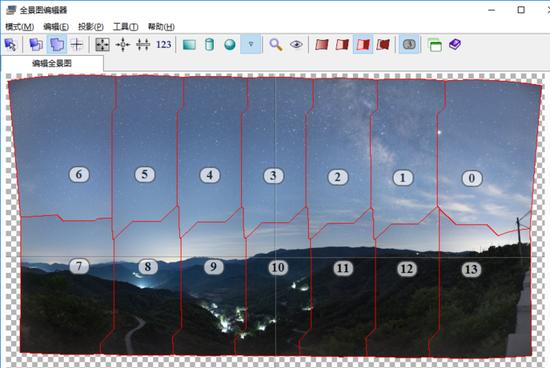
Task: Click the fit panorama icon
Action: [x=102, y=45]
